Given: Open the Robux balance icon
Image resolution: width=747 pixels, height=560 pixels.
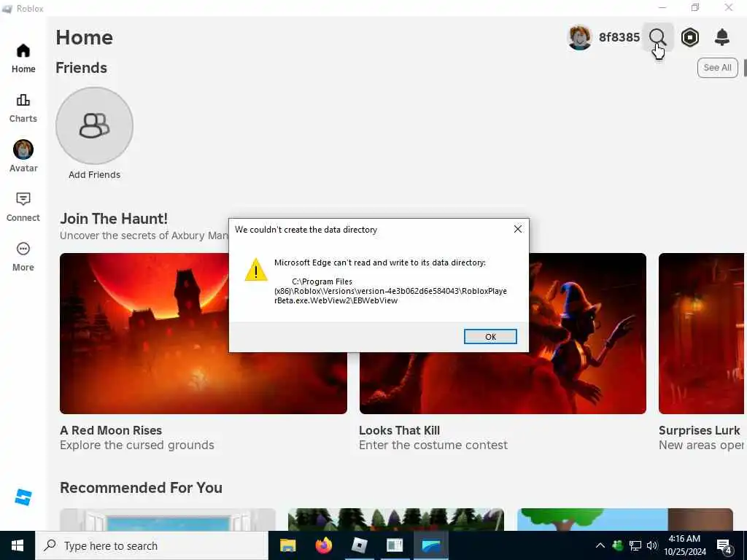Looking at the screenshot, I should click(x=690, y=37).
